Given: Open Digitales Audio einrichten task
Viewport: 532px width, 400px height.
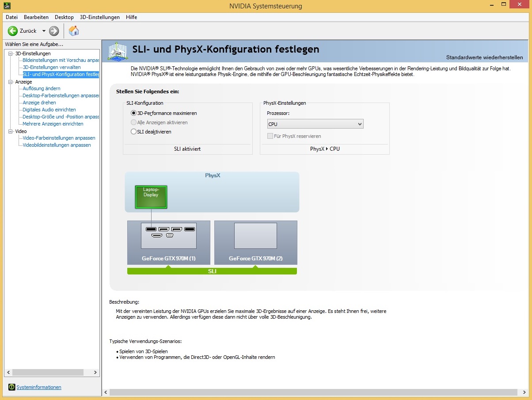Looking at the screenshot, I should [49, 110].
